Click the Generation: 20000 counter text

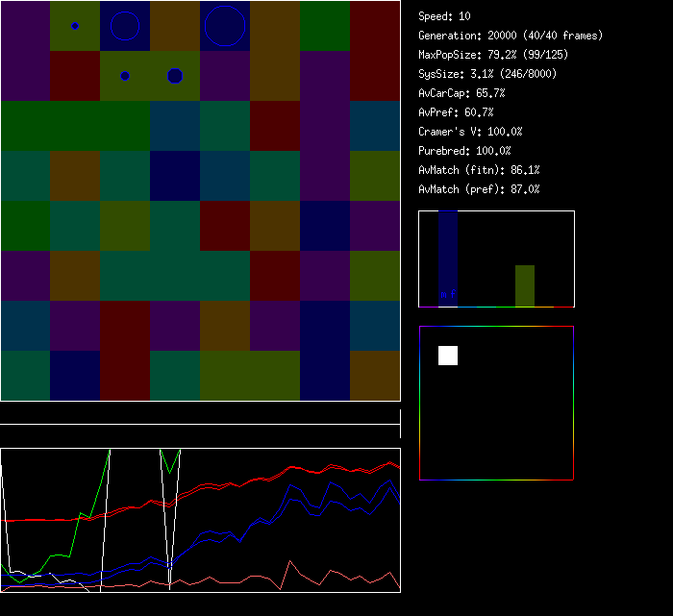point(511,36)
